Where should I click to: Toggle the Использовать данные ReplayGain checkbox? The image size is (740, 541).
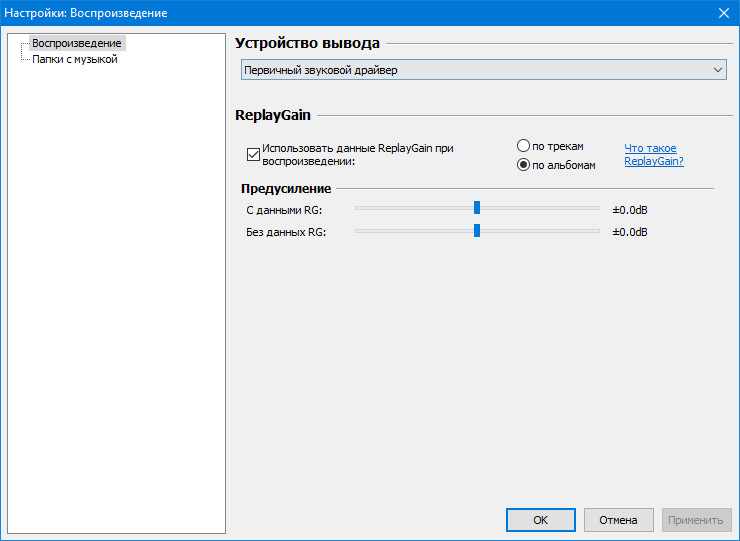253,154
